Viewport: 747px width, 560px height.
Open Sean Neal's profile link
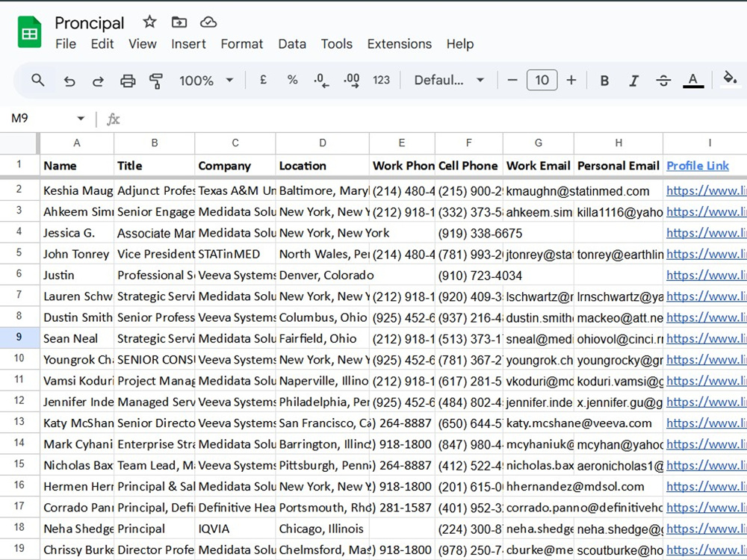click(706, 338)
